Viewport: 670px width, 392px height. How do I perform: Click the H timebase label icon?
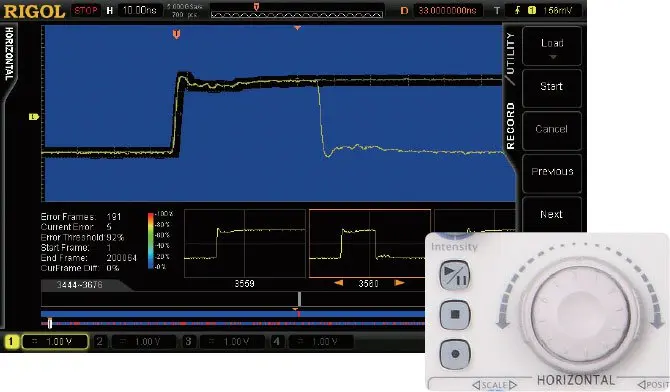(110, 10)
